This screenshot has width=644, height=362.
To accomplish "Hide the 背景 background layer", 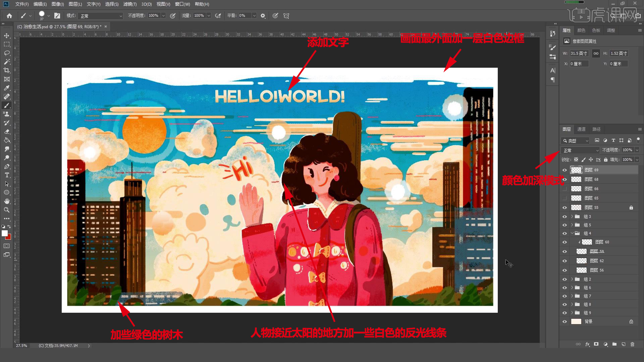I will tap(565, 321).
